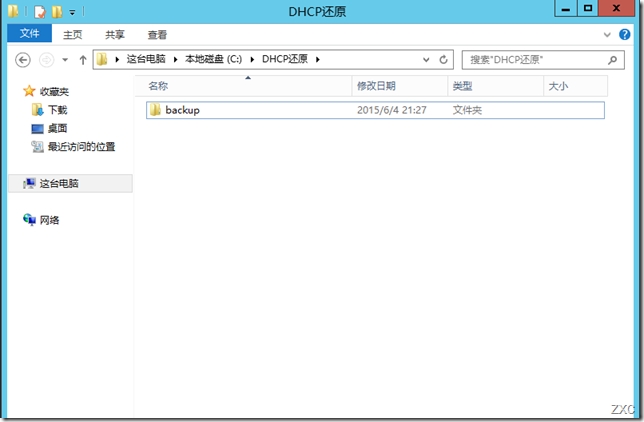Select 收藏夹 in the navigation pane
644x422 pixels.
pos(54,91)
